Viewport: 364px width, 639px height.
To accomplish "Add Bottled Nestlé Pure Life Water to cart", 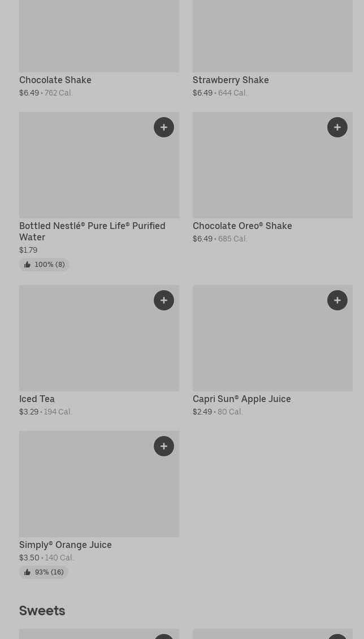I will 164,127.
